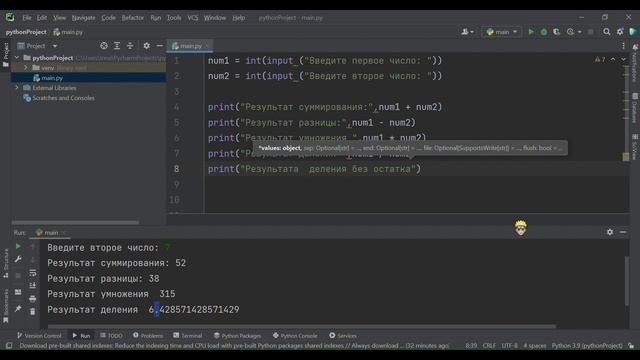Click the warnings indicator in editor
This screenshot has height=360, width=640.
(x=600, y=60)
